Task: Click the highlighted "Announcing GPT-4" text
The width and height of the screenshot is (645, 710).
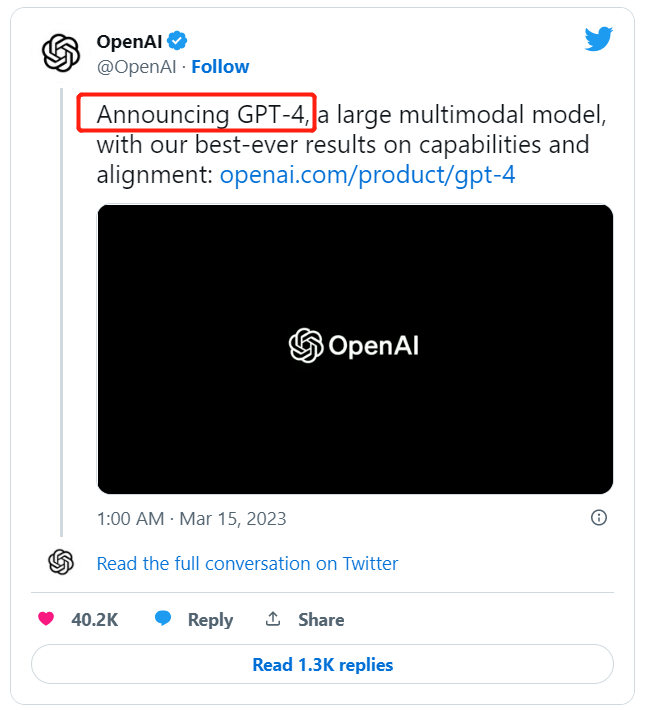Action: (197, 113)
